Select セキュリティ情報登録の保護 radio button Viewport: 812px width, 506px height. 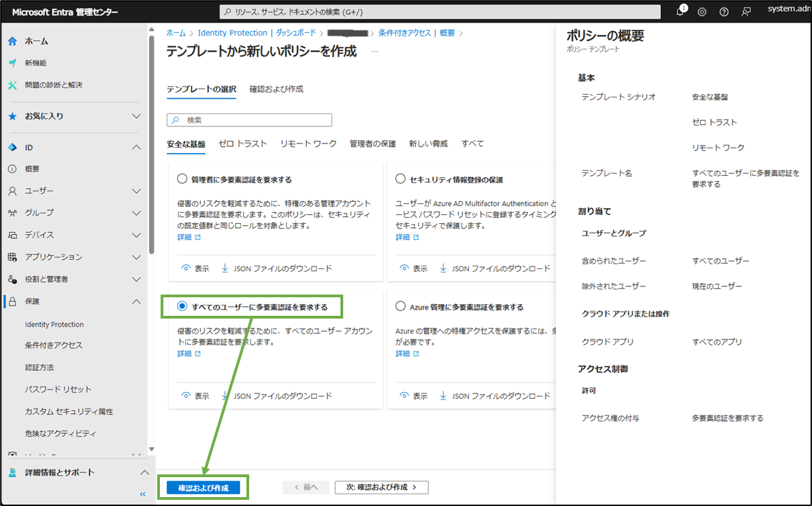coord(400,179)
